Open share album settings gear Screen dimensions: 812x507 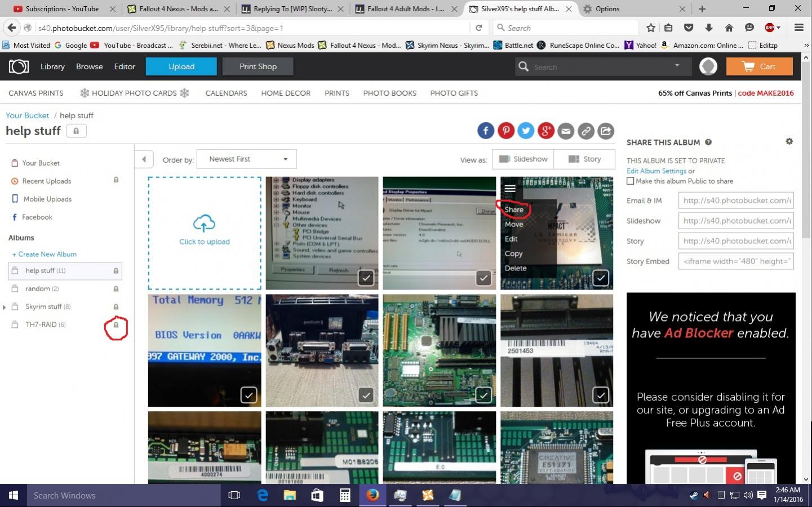coord(789,141)
